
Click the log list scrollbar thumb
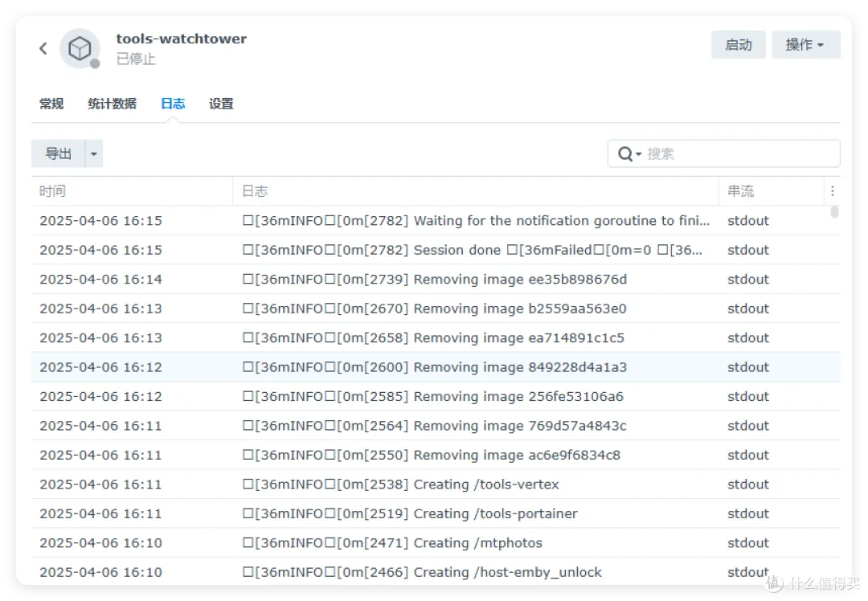[x=834, y=212]
